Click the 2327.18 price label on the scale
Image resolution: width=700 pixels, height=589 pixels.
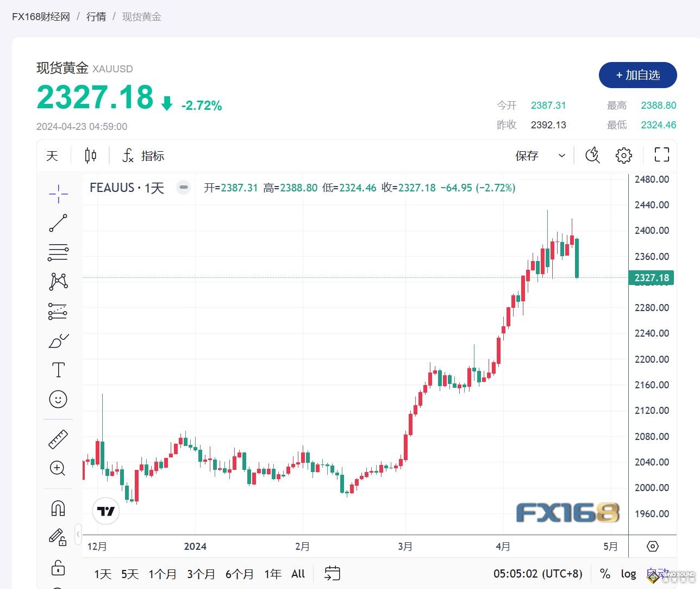tap(652, 277)
